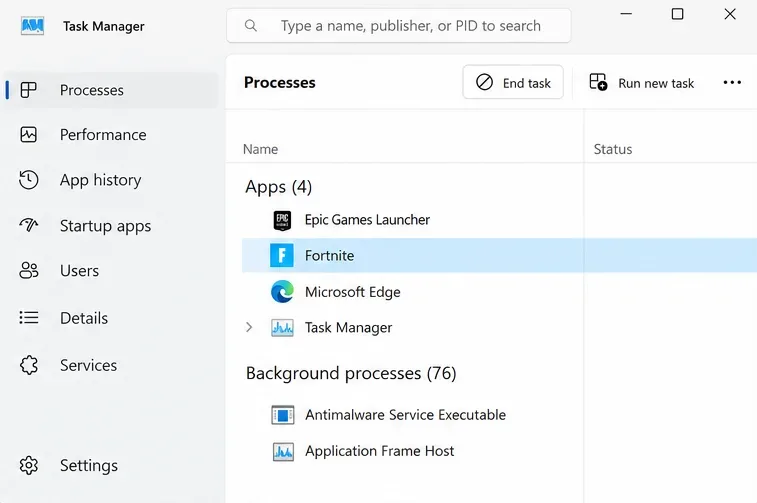
Task: Click the Apps (4) group header
Action: tap(279, 187)
